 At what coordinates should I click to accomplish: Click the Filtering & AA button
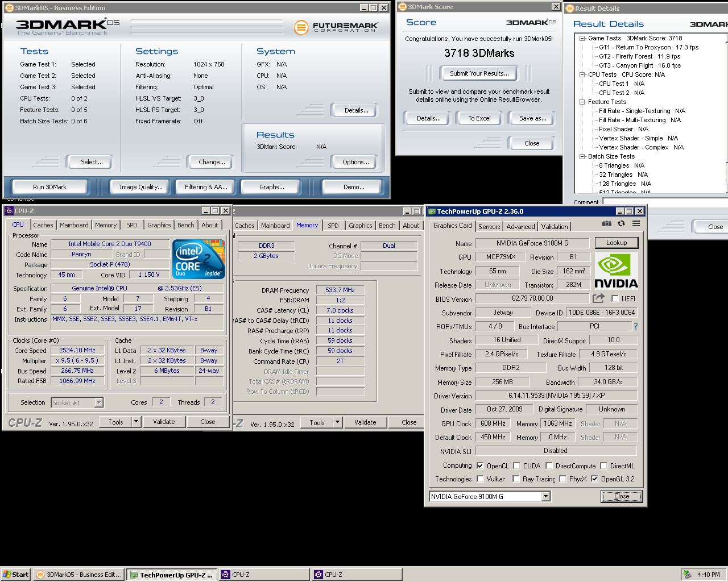(206, 187)
